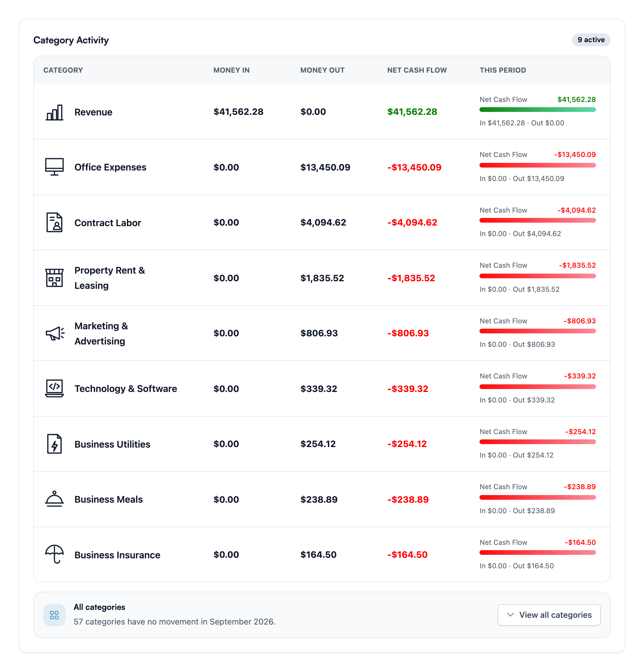644x672 pixels.
Task: Click net cash flow -$806.93 in Marketing row
Action: [x=408, y=333]
